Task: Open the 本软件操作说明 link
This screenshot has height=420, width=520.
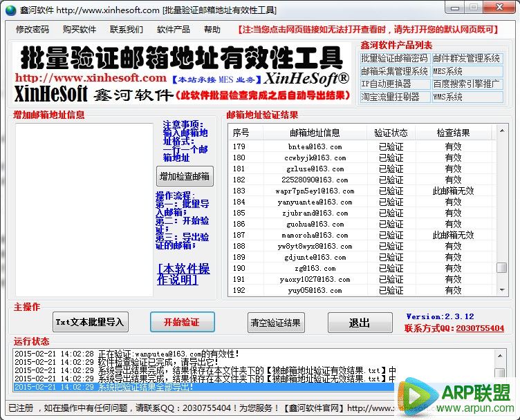Action: (183, 274)
